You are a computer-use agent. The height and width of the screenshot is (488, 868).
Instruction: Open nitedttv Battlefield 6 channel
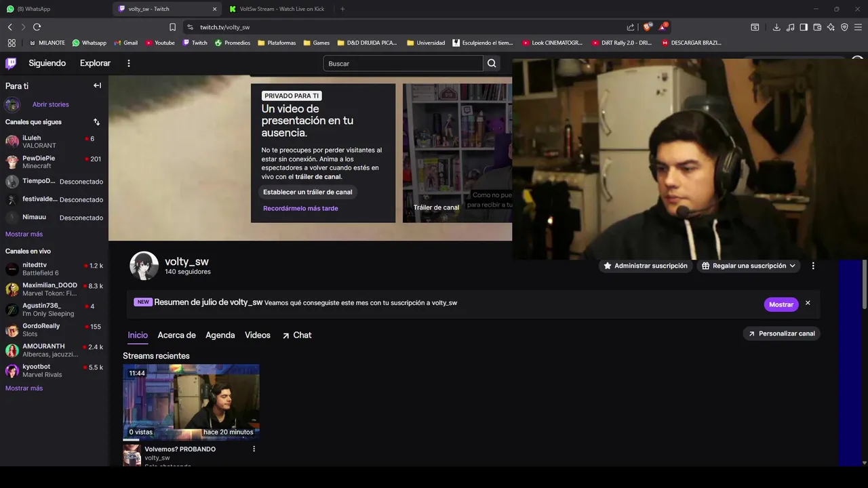point(54,268)
